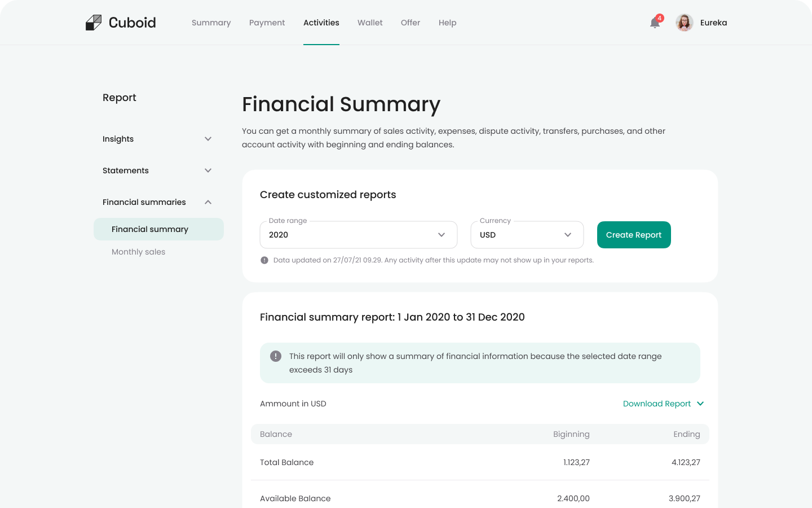Click the black cube icon next to Cuboid
The width and height of the screenshot is (812, 508).
[93, 22]
